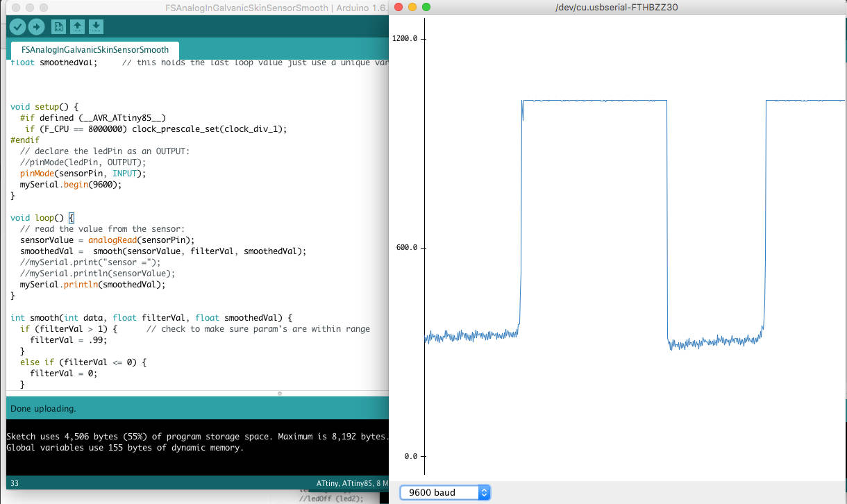
Task: Click the 'mySerial.println(smoothedVal);' line
Action: [x=93, y=285]
